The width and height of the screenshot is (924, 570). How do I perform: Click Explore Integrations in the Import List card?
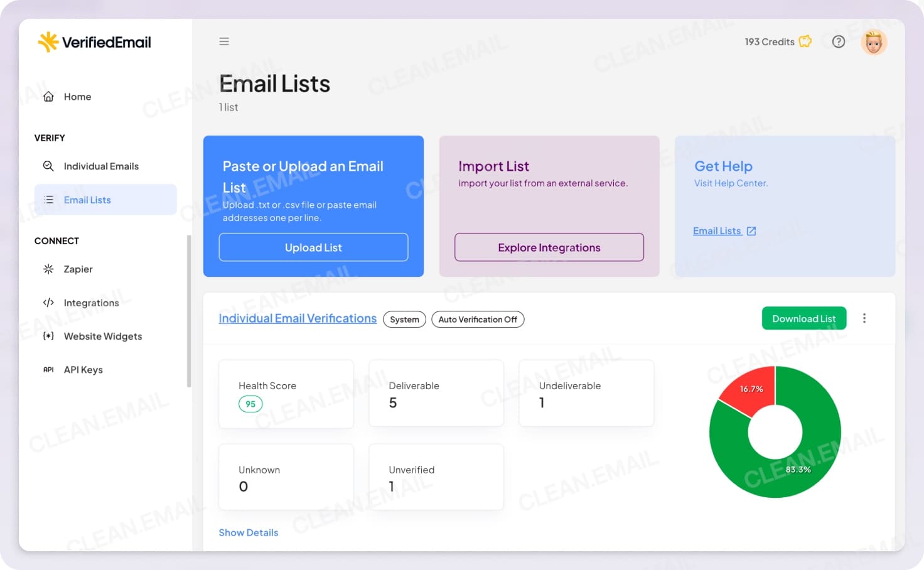click(x=549, y=247)
